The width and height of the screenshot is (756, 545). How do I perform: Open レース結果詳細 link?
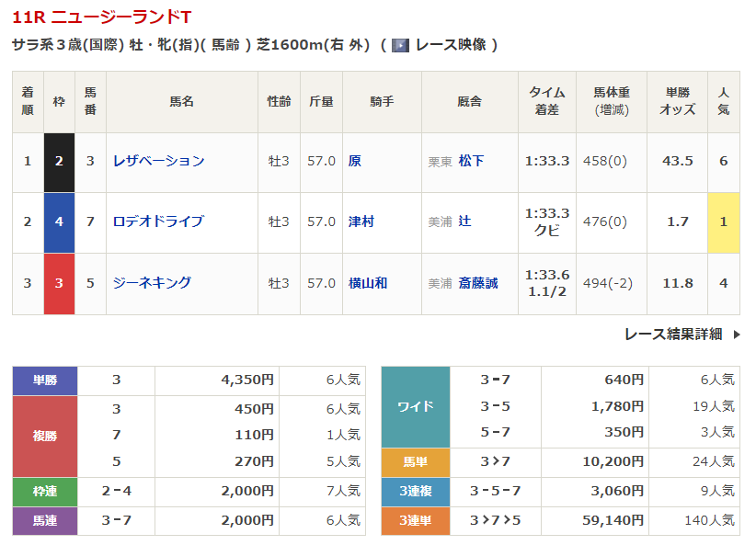pyautogui.click(x=673, y=335)
